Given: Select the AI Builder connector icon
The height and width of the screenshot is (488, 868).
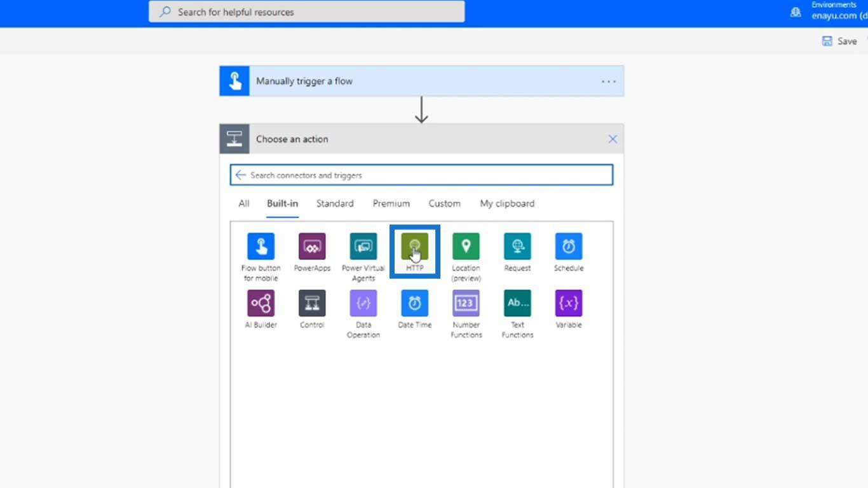Looking at the screenshot, I should pyautogui.click(x=261, y=303).
